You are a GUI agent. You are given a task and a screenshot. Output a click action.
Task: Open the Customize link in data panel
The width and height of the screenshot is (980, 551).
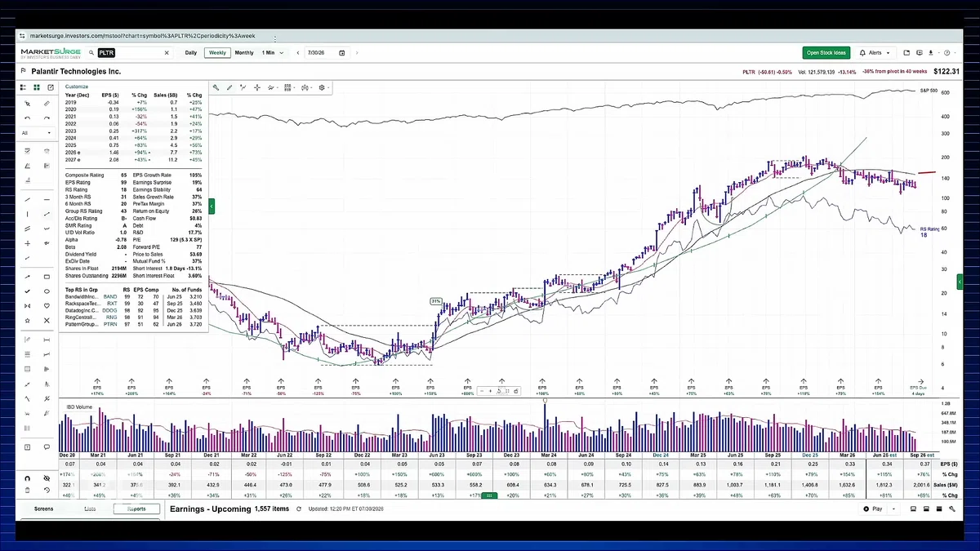(77, 86)
